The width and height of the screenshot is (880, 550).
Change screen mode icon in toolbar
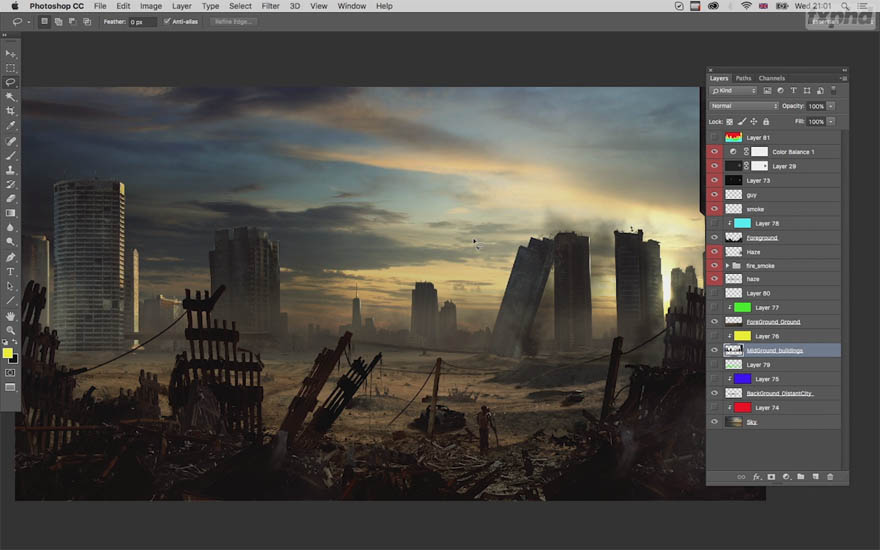[x=10, y=387]
